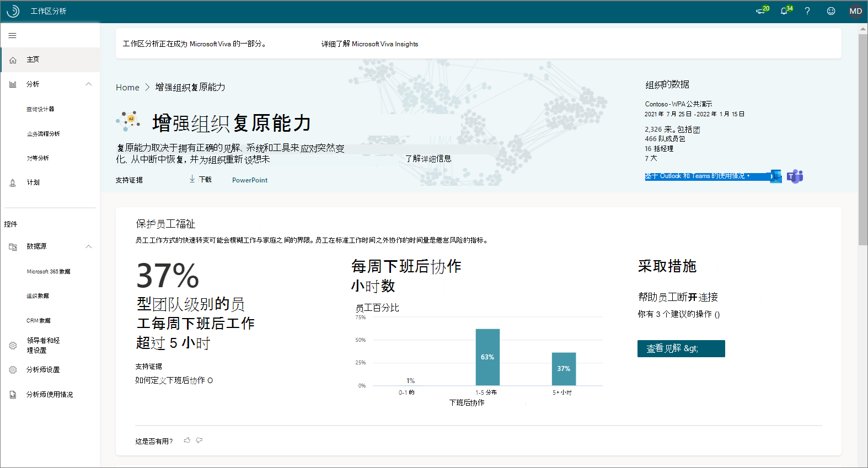Click the 控件 sidebar section label

coord(10,224)
